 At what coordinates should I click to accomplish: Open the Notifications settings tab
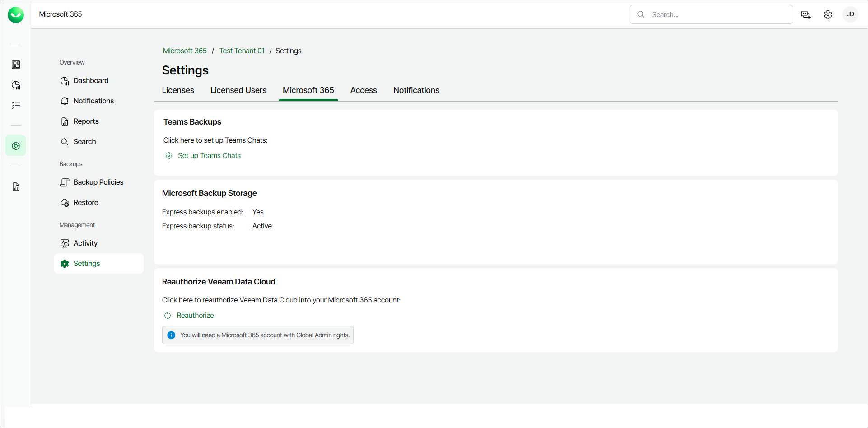coord(416,90)
